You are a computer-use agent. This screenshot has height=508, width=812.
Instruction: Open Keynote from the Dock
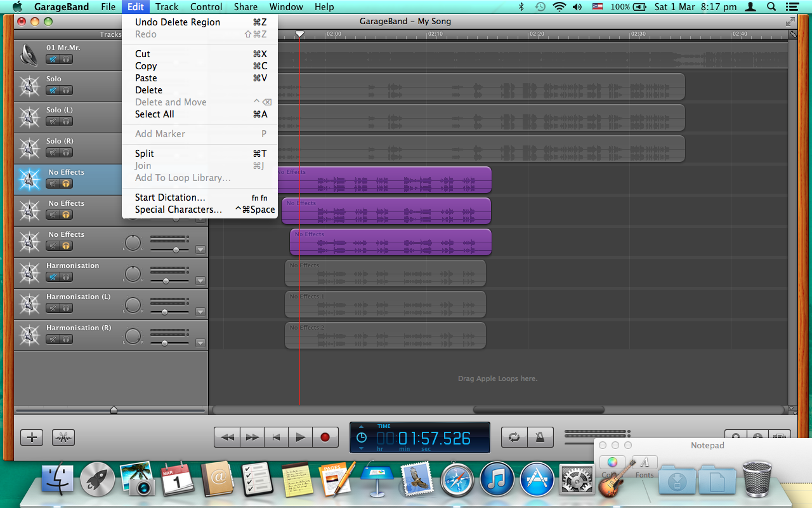pos(377,479)
